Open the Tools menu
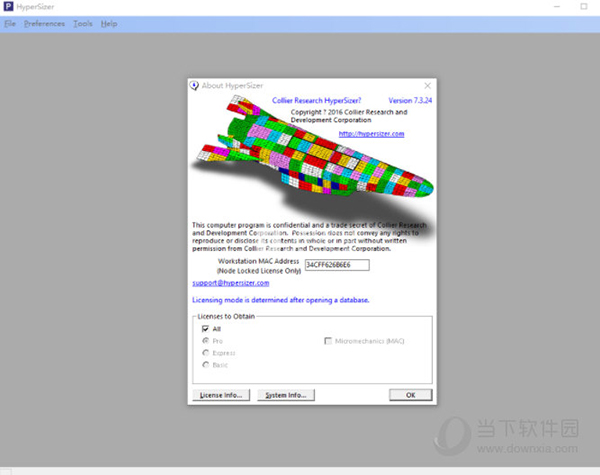This screenshot has height=475, width=600. coord(83,24)
